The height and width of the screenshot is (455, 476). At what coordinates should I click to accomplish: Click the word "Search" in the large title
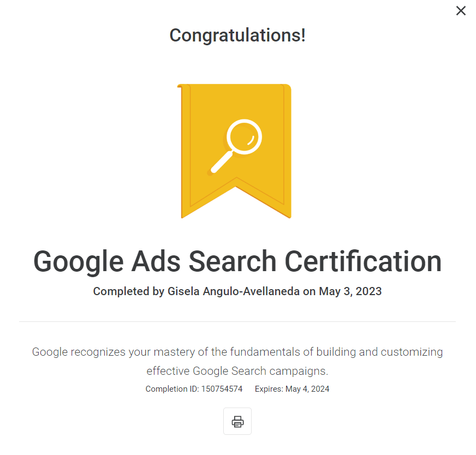[231, 261]
